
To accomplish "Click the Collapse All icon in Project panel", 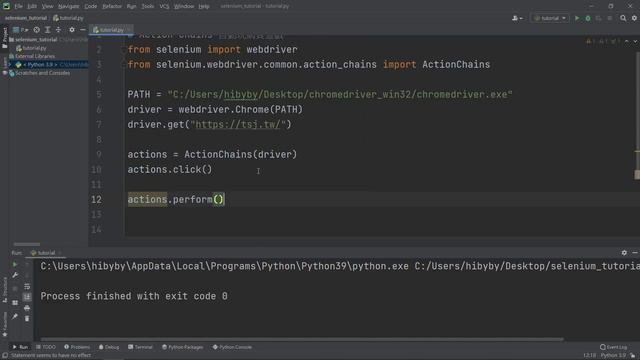I will 58,30.
